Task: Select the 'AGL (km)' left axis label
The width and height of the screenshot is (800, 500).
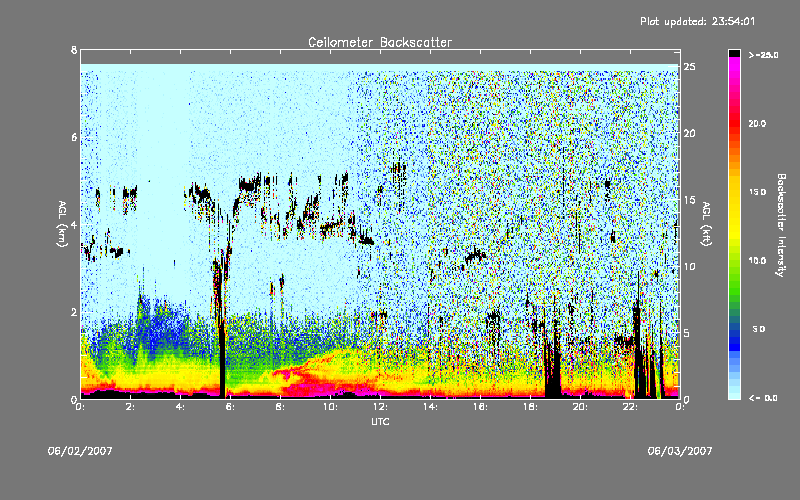Action: point(62,223)
